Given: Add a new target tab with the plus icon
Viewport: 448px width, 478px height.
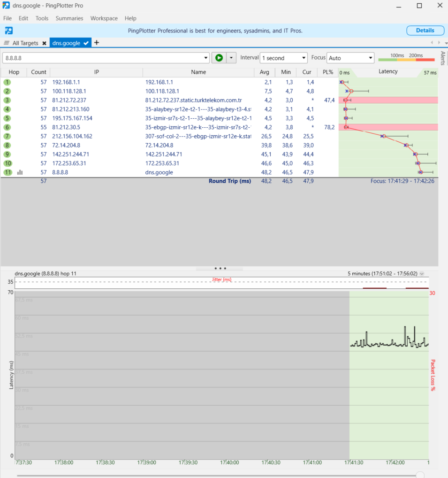Looking at the screenshot, I should click(97, 43).
